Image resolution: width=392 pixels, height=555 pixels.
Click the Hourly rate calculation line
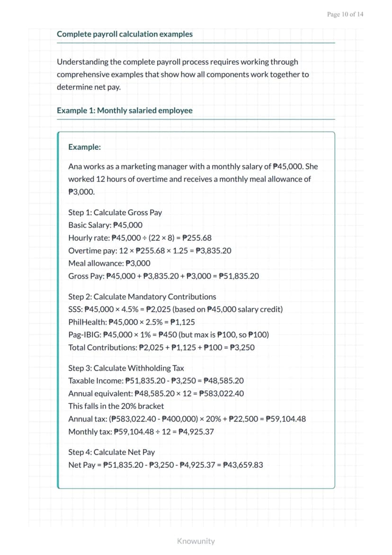(x=140, y=238)
